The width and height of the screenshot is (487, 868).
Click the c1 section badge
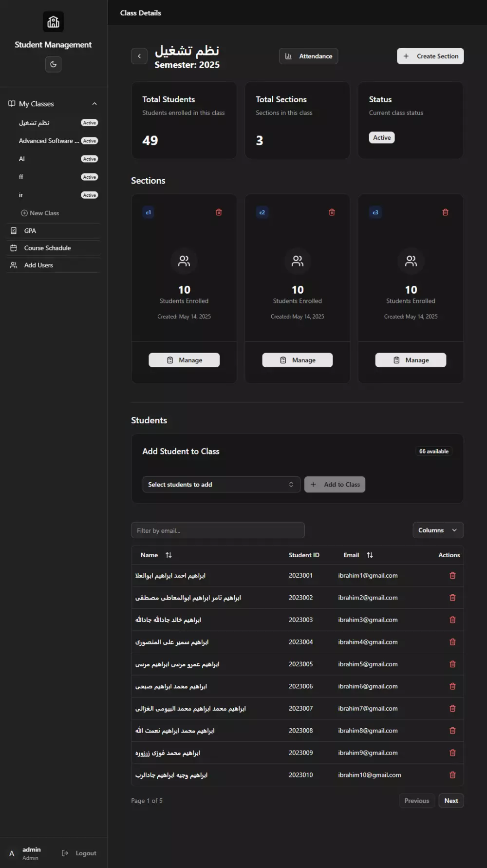click(x=149, y=212)
